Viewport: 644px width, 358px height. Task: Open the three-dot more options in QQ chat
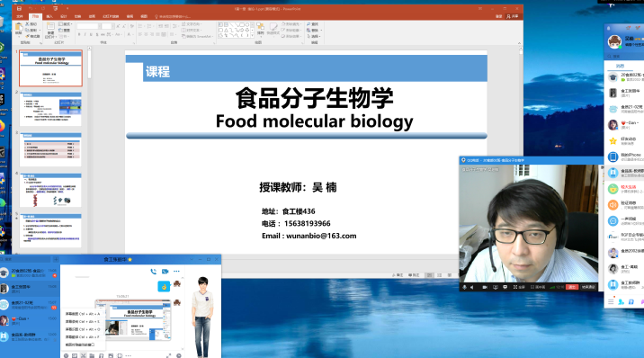(x=176, y=272)
